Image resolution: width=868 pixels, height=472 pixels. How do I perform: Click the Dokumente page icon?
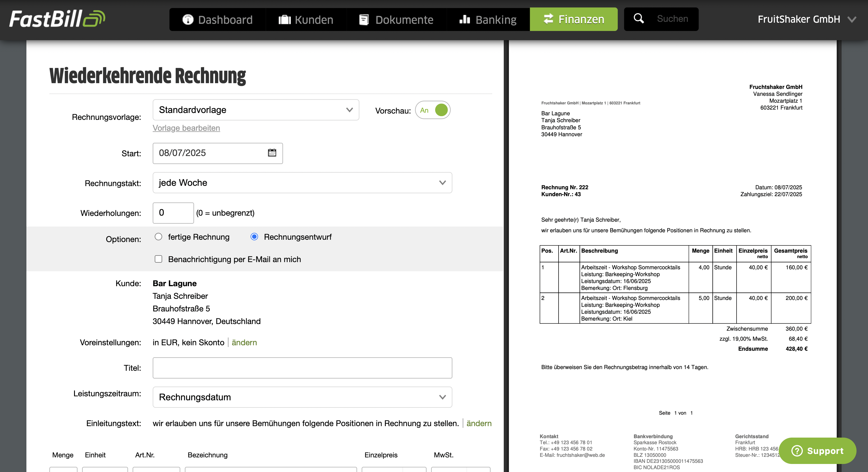coord(364,19)
